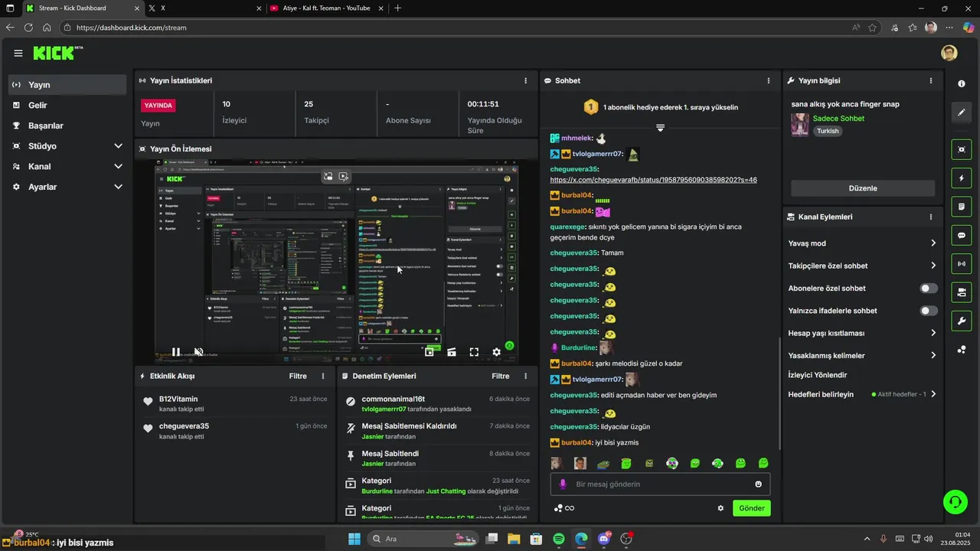Click İzleyici Yönlendir action
Image resolution: width=980 pixels, height=551 pixels.
point(817,375)
